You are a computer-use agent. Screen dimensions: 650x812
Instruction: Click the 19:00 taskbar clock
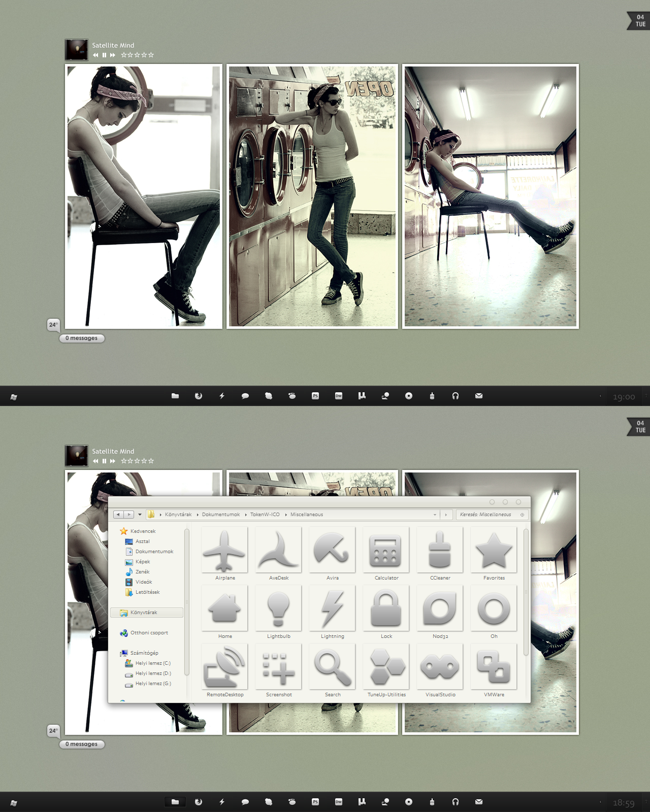point(624,397)
